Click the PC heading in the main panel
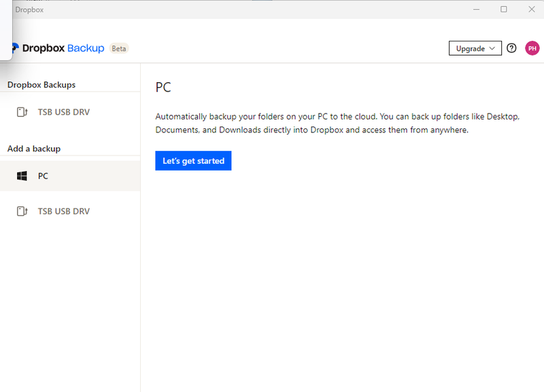The height and width of the screenshot is (392, 544). 163,88
